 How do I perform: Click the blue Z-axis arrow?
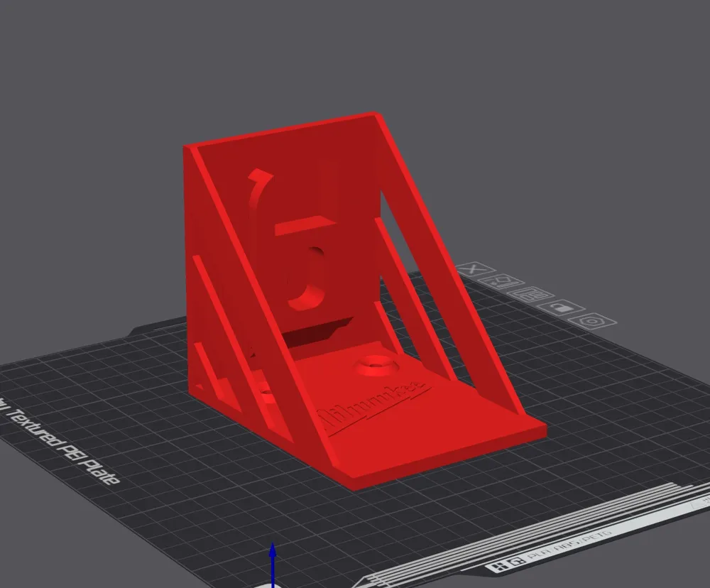point(273,565)
